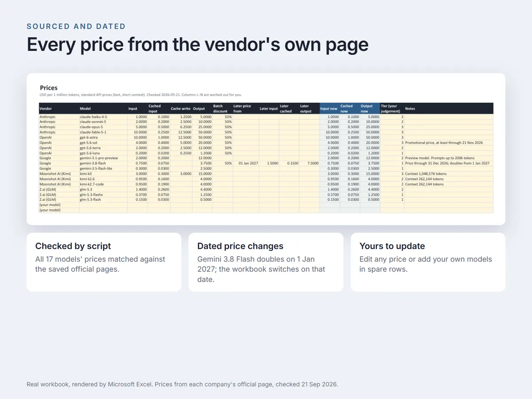The height and width of the screenshot is (399, 532).
Task: Click the 'Notes' column header
Action: click(x=449, y=109)
